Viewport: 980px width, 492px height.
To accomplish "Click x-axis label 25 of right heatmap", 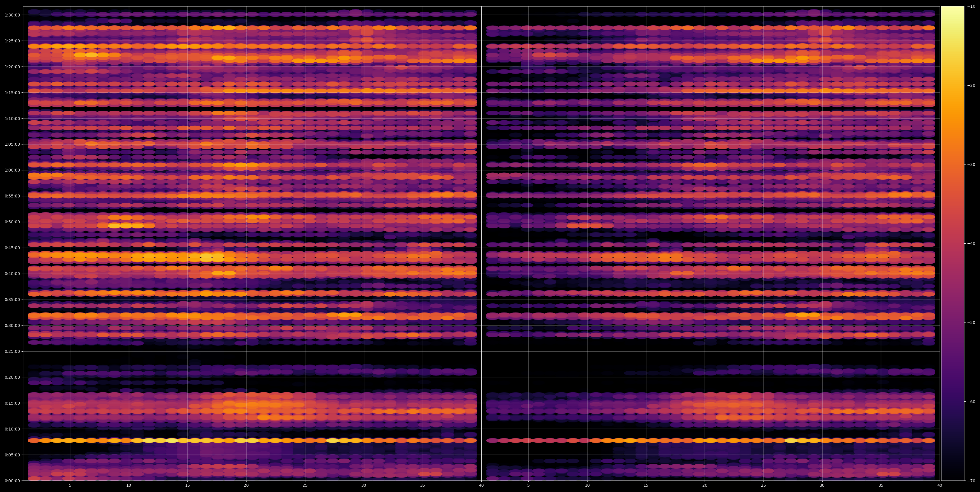I will coord(763,486).
